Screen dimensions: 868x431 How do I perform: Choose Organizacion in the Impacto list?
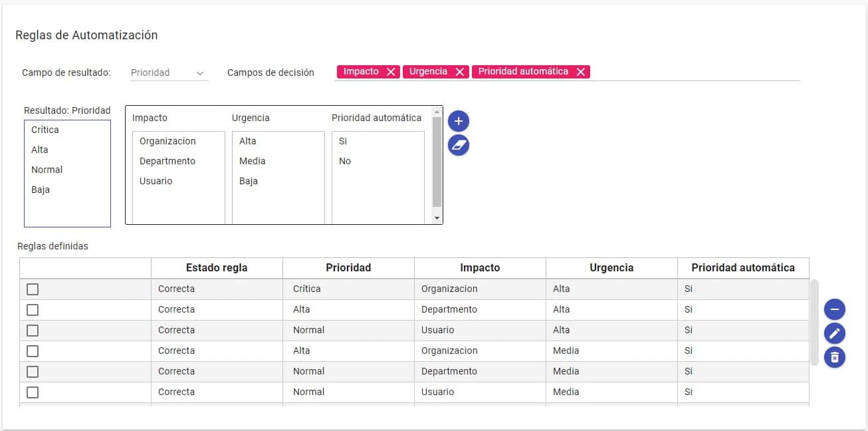(x=167, y=142)
